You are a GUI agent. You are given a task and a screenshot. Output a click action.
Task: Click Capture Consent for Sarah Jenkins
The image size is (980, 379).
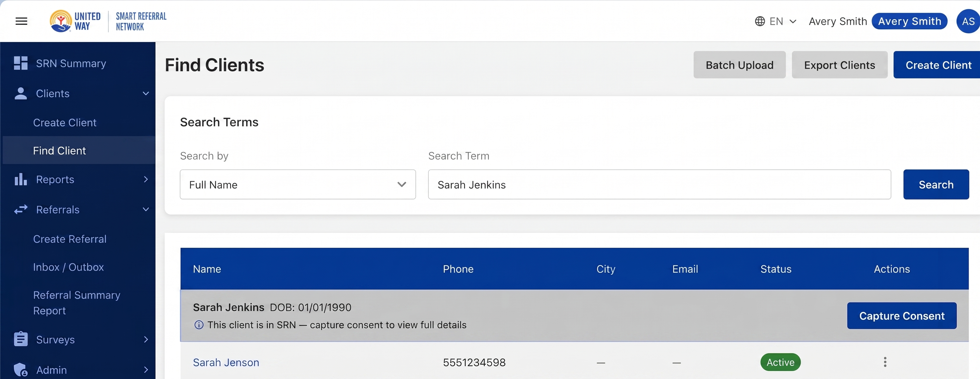902,316
